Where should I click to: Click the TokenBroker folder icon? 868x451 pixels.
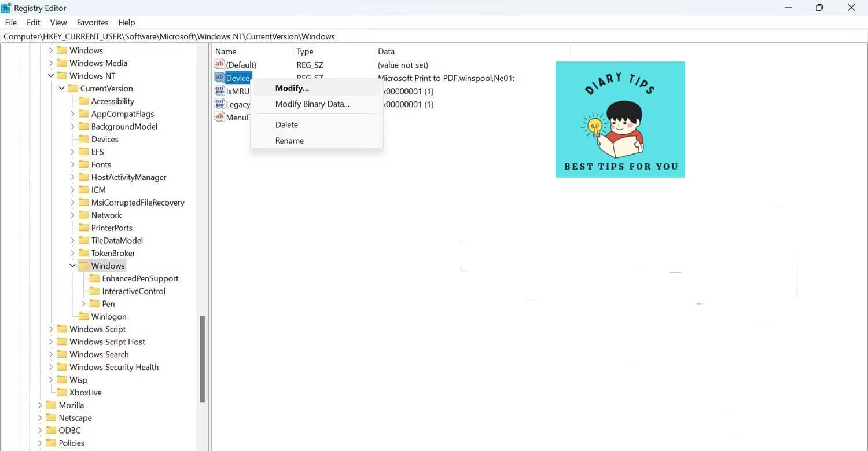pyautogui.click(x=83, y=253)
